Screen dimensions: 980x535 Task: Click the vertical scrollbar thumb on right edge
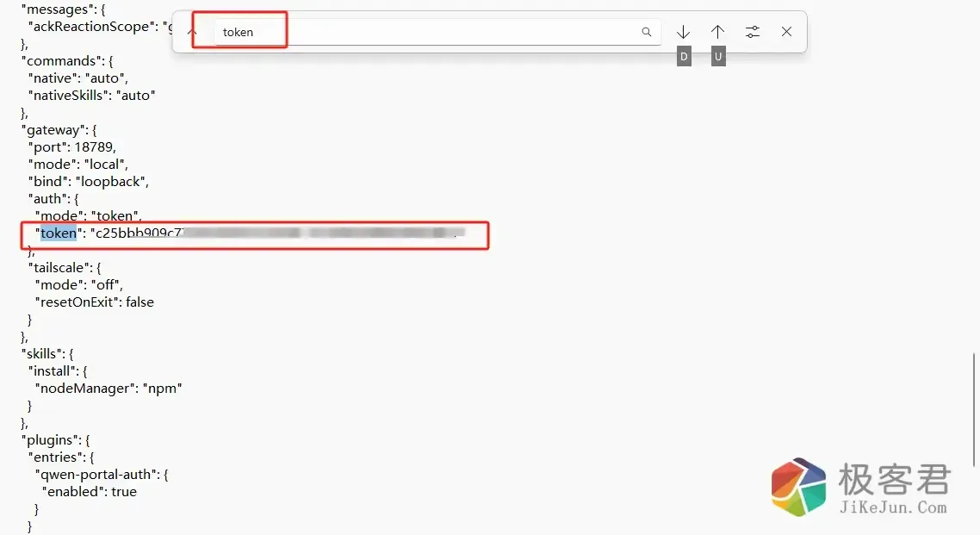[974, 410]
